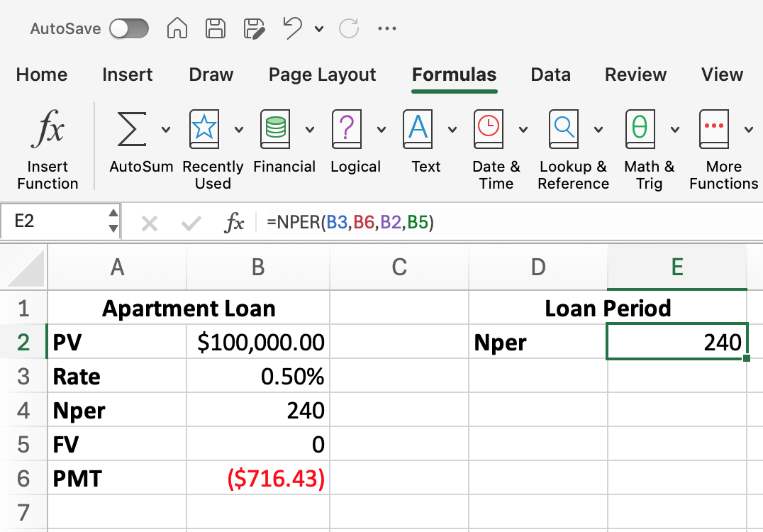This screenshot has height=532, width=763.
Task: Select the ($716.43) payment cell
Action: point(258,479)
